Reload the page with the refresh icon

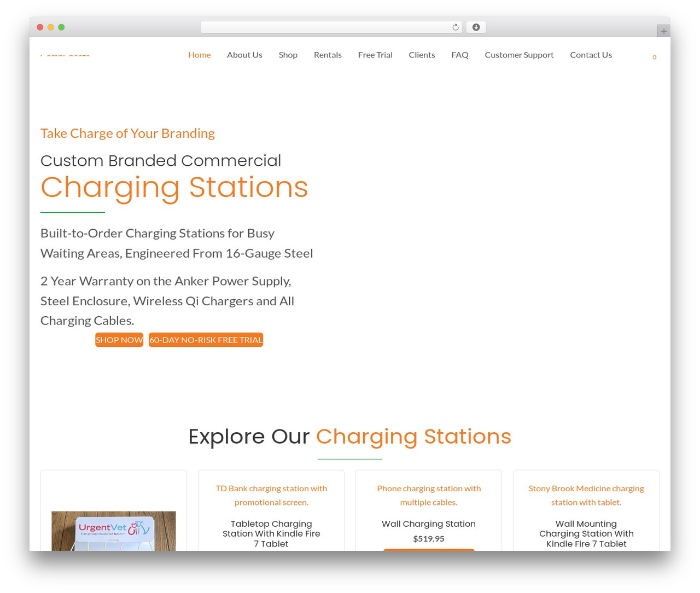[x=455, y=27]
